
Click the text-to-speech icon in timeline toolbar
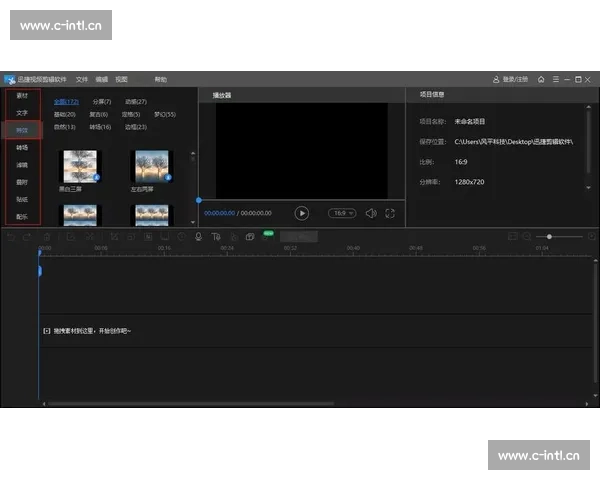(x=216, y=237)
